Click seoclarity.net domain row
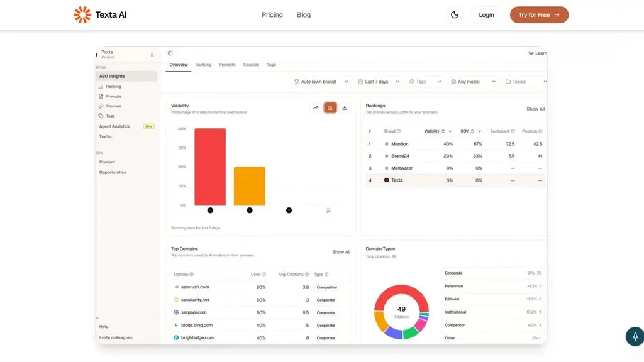The width and height of the screenshot is (644, 362). coord(261,300)
